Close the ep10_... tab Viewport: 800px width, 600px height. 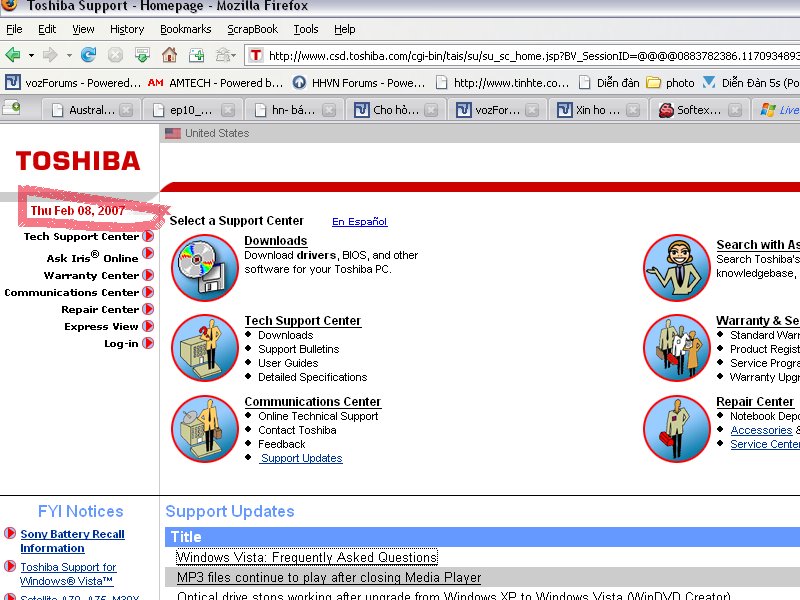coord(228,110)
